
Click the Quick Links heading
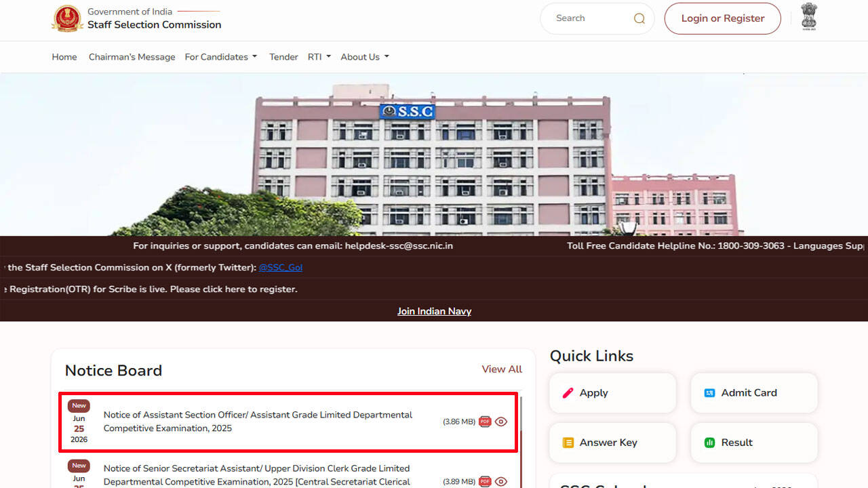[591, 357]
